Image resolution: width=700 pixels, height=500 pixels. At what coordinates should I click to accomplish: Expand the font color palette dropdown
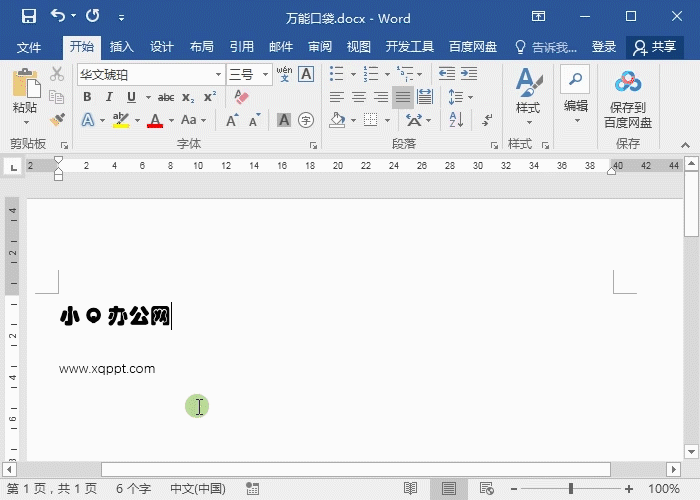tap(171, 120)
